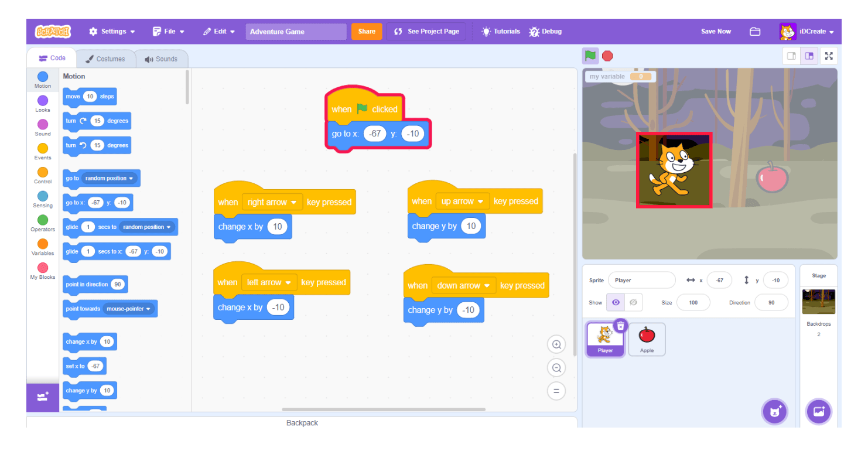Image resolution: width=868 pixels, height=451 pixels.
Task: Select the Control block category
Action: point(43,176)
